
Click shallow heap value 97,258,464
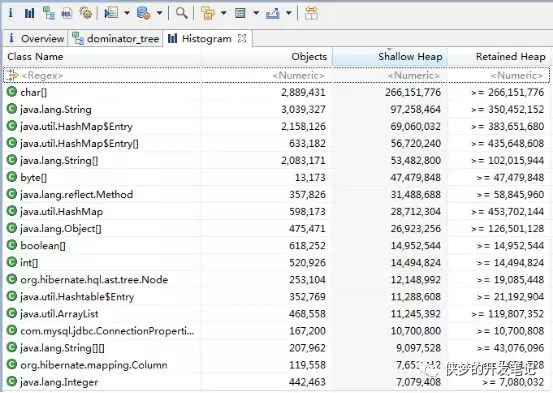pyautogui.click(x=415, y=109)
